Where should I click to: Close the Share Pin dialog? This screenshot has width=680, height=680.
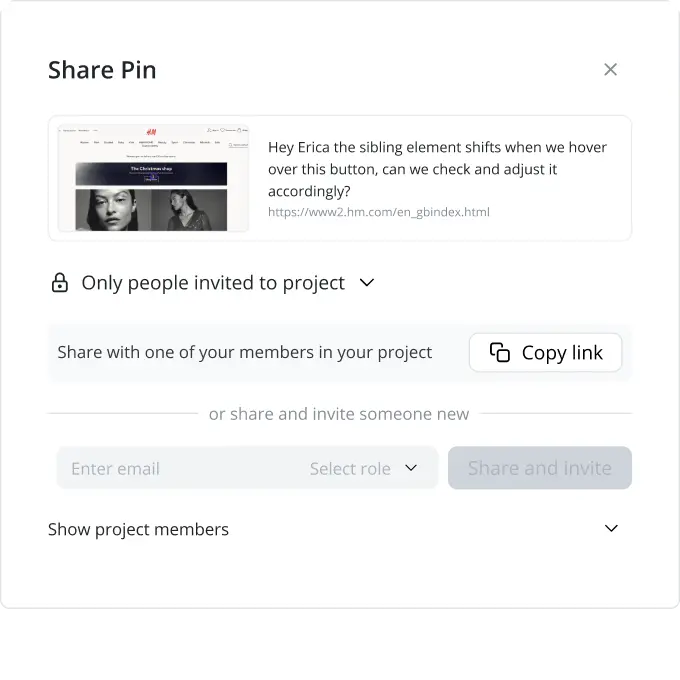(610, 69)
